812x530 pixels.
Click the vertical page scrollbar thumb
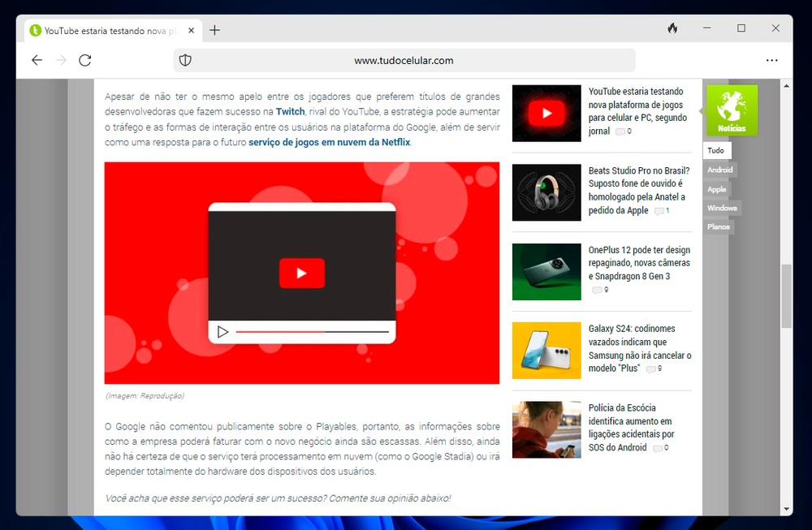tap(786, 295)
